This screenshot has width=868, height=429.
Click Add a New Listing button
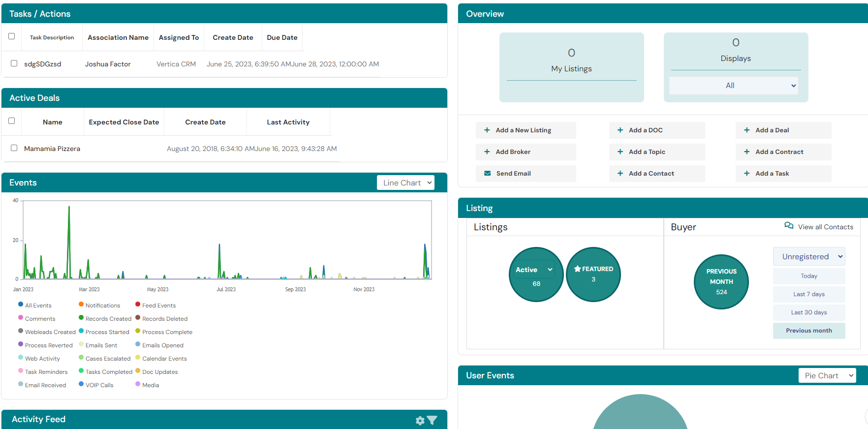tap(526, 130)
